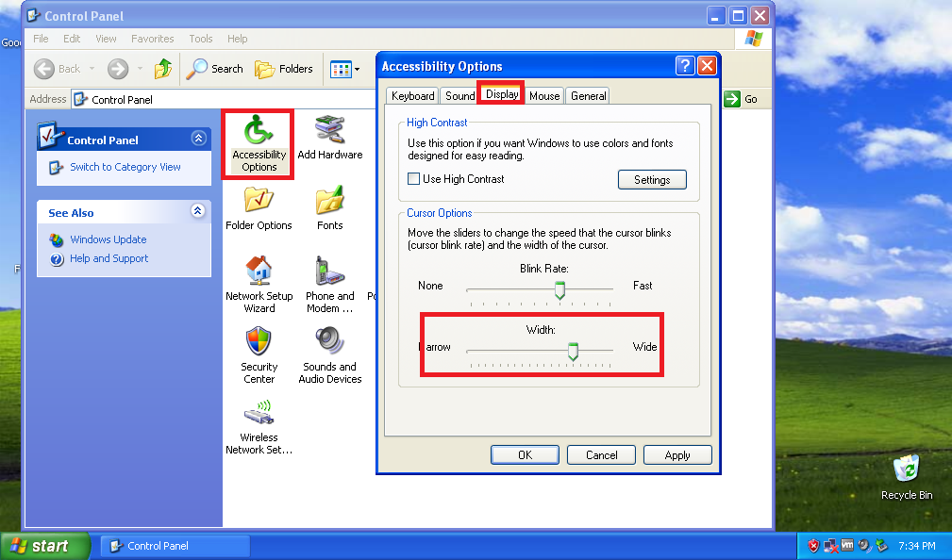Switch to the General tab
Screen dimensions: 952x560
(588, 96)
